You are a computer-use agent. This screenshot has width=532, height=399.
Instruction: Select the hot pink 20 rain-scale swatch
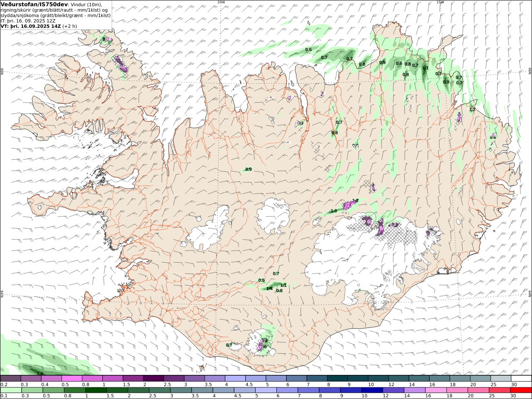[x=479, y=390]
